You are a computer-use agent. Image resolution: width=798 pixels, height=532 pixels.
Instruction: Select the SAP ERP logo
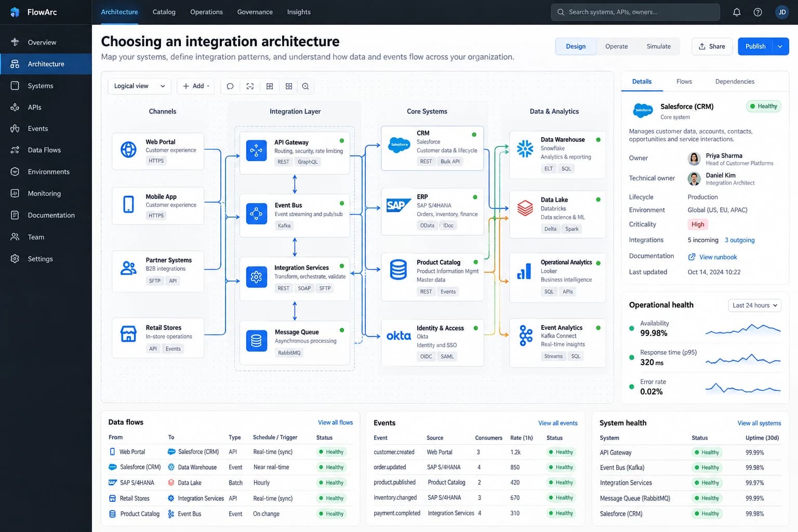[x=399, y=206]
